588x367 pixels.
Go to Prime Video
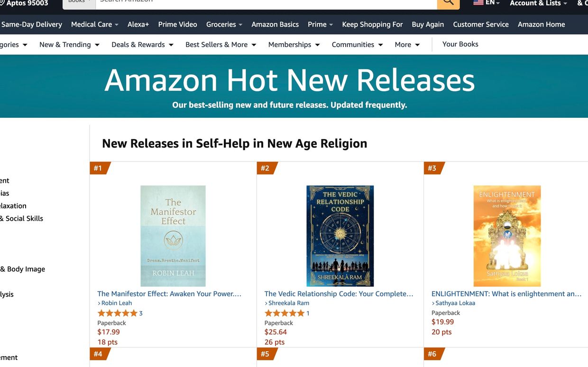tap(177, 25)
